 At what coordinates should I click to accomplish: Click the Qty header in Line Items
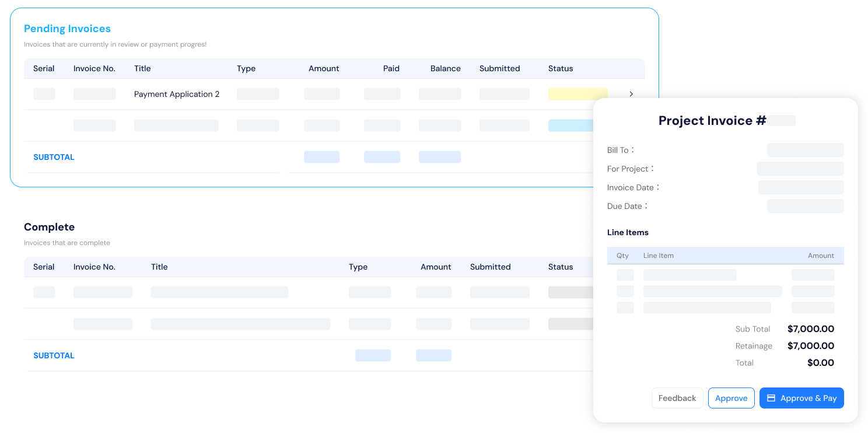[622, 256]
